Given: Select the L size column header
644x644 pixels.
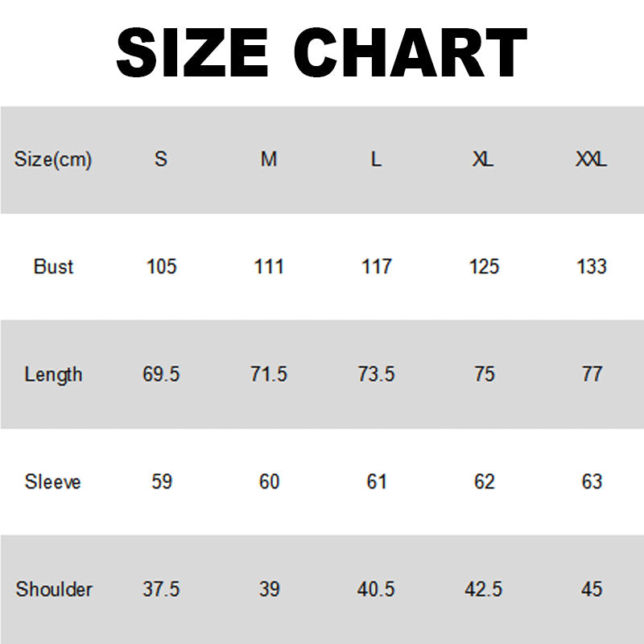Looking at the screenshot, I should point(376,159).
